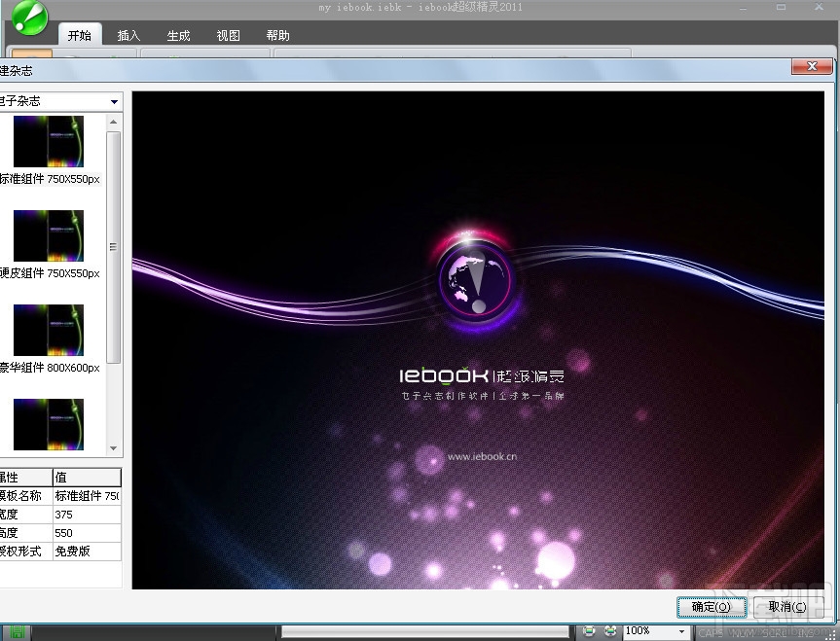Open the 帮助 tab
Image resolution: width=840 pixels, height=641 pixels.
277,35
